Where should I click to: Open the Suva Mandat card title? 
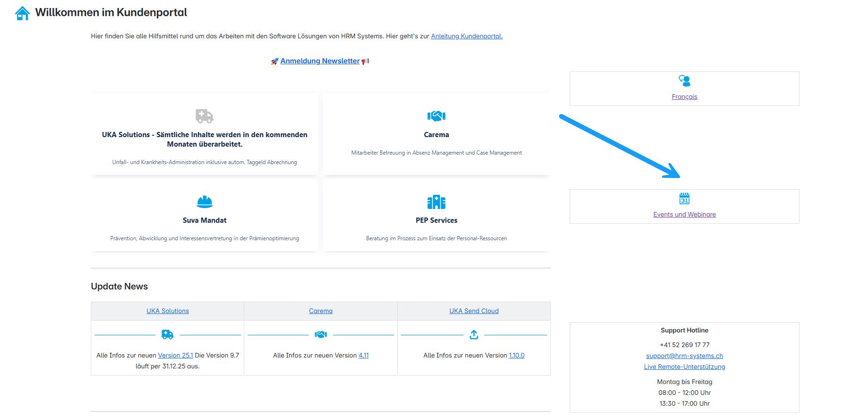(x=205, y=220)
